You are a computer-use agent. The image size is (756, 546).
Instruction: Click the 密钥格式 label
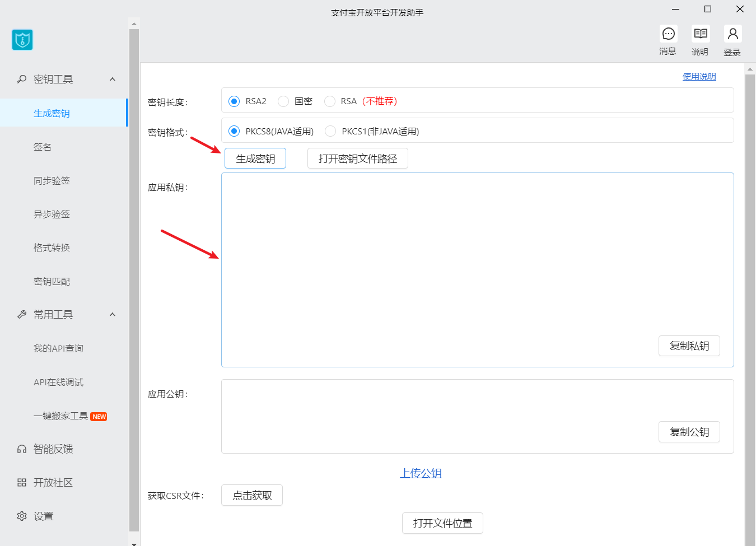(x=168, y=132)
